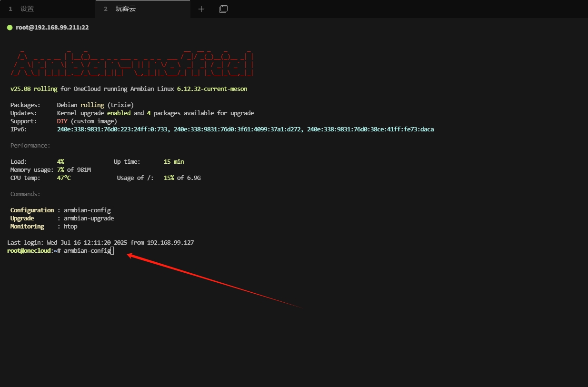The width and height of the screenshot is (588, 387).
Task: Click Usage of / 15% of 6.9G
Action: [182, 178]
